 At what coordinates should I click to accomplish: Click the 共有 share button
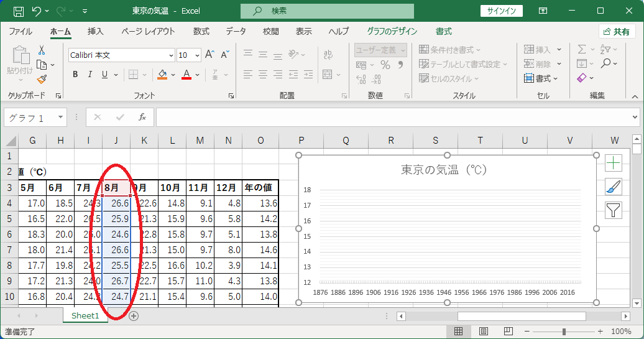pos(617,32)
